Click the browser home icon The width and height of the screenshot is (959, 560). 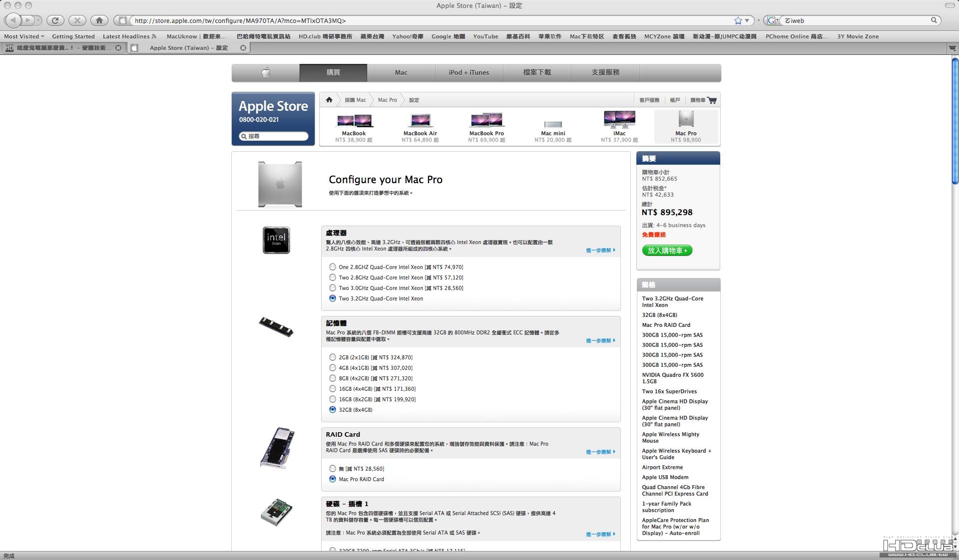(99, 20)
